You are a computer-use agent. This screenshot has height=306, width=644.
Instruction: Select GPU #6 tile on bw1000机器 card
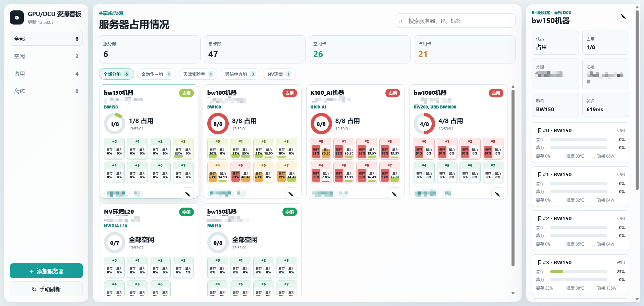[x=470, y=172]
